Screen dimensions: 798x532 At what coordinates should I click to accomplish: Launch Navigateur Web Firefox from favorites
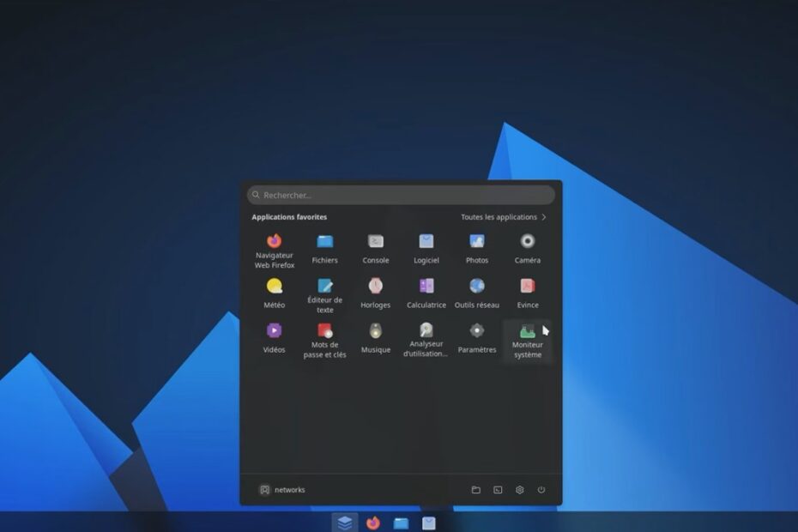(274, 242)
